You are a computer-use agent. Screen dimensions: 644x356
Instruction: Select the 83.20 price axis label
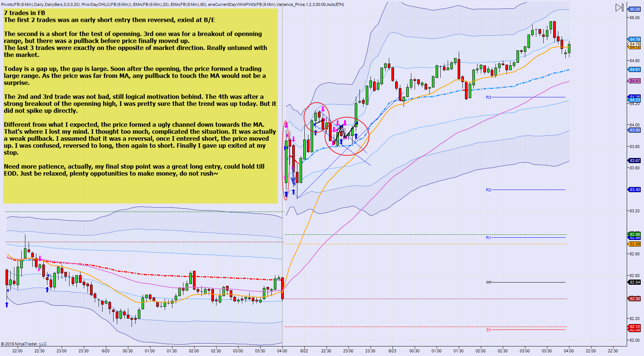point(634,211)
